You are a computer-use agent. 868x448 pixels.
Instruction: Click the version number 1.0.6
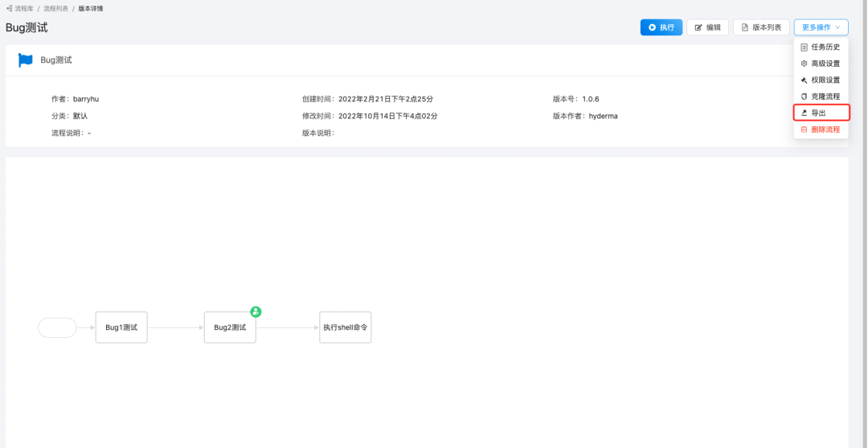[x=591, y=99]
